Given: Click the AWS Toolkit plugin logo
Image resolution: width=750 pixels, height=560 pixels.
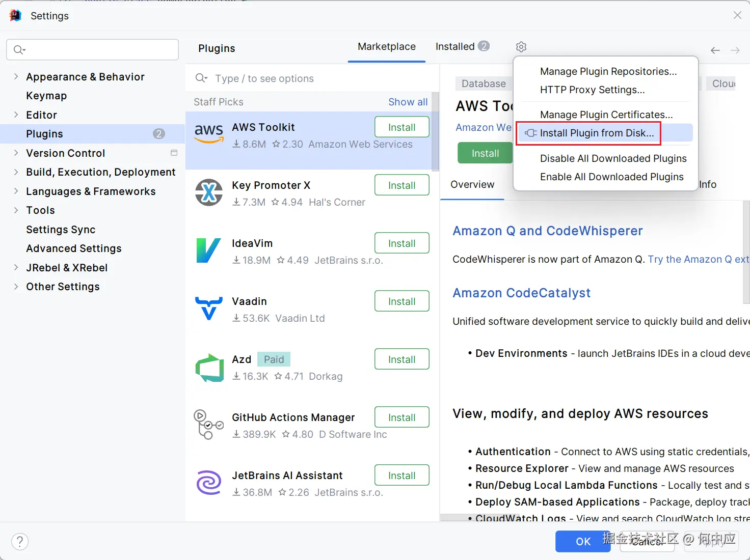Looking at the screenshot, I should coord(209,134).
